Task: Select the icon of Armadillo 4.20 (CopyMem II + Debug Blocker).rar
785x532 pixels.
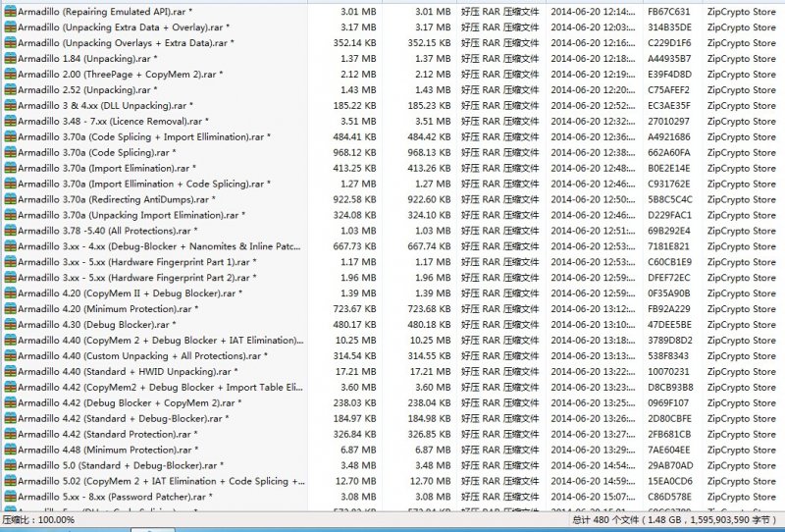Action: [10, 293]
